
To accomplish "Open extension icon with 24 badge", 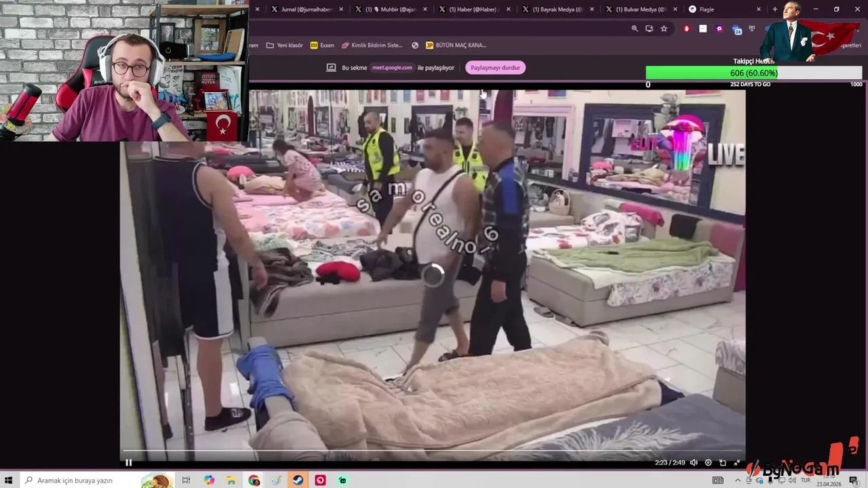I will pos(736,29).
